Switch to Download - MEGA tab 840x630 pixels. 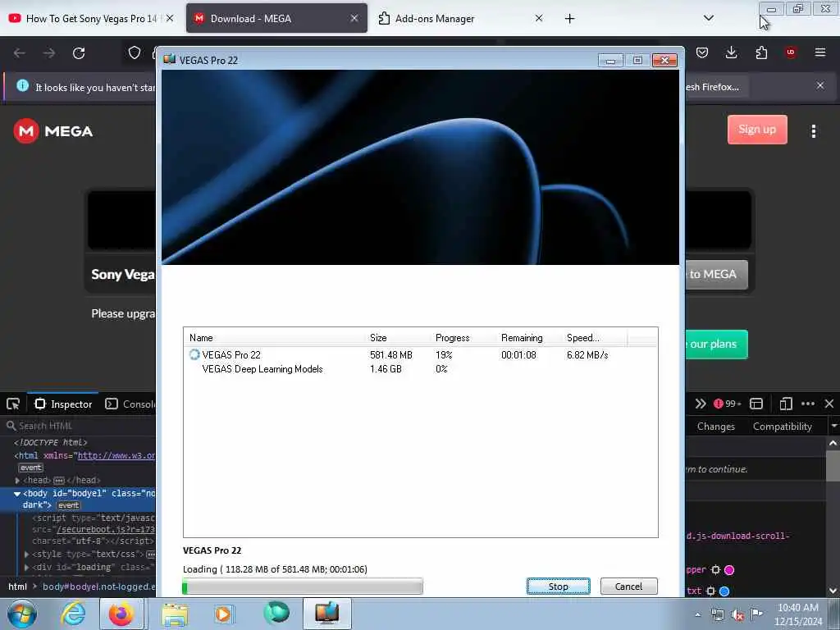(x=276, y=18)
